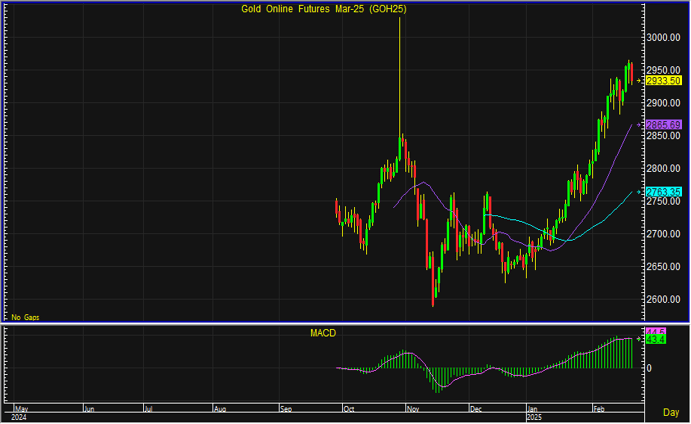The image size is (691, 424).
Task: Click the MACD zero line axis label
Action: (x=648, y=368)
